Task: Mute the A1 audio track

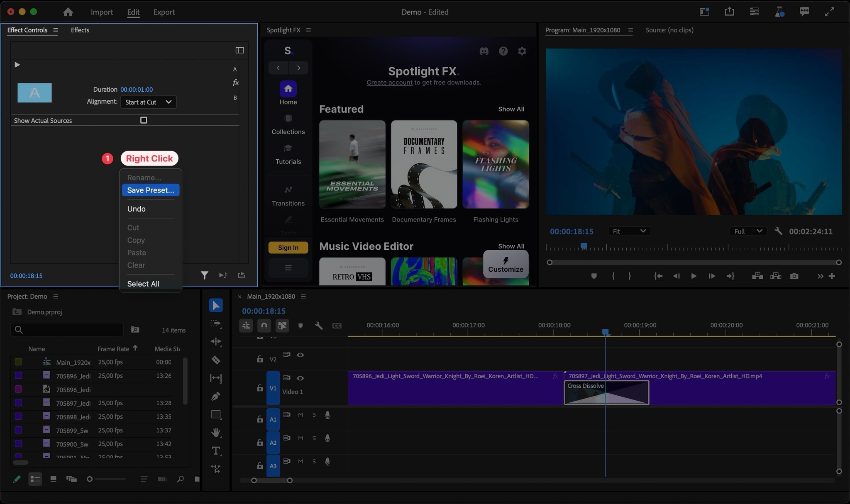Action: click(300, 415)
